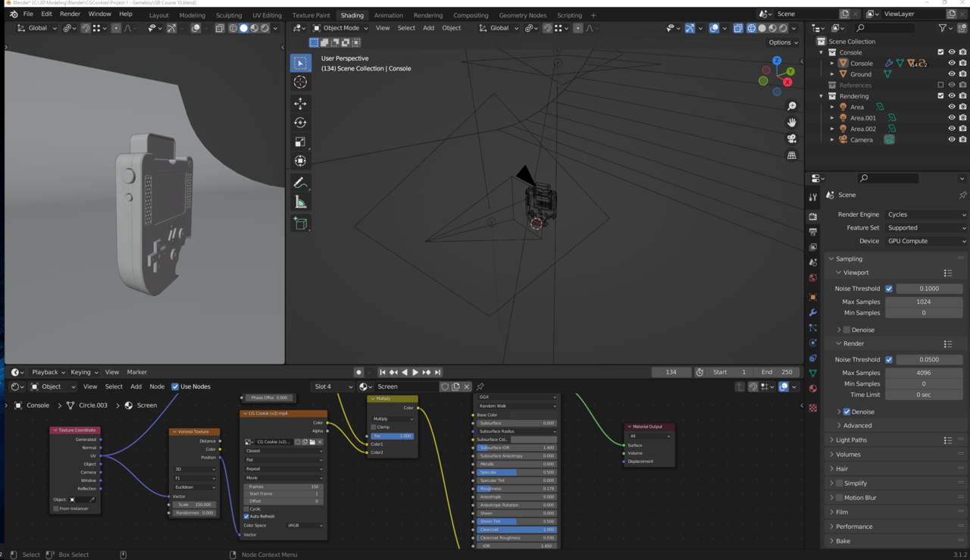970x560 pixels.
Task: Open the Playback popover
Action: tap(48, 372)
